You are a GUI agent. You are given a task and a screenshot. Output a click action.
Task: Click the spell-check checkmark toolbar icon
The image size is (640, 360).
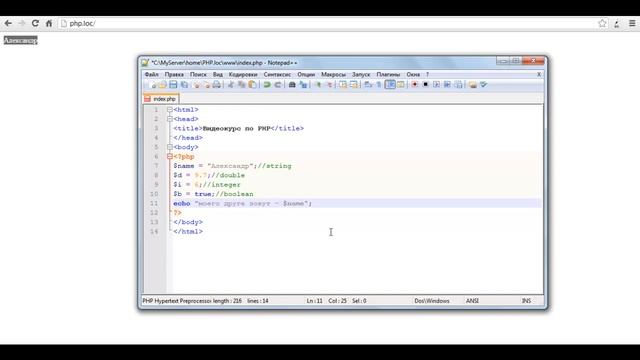(484, 84)
